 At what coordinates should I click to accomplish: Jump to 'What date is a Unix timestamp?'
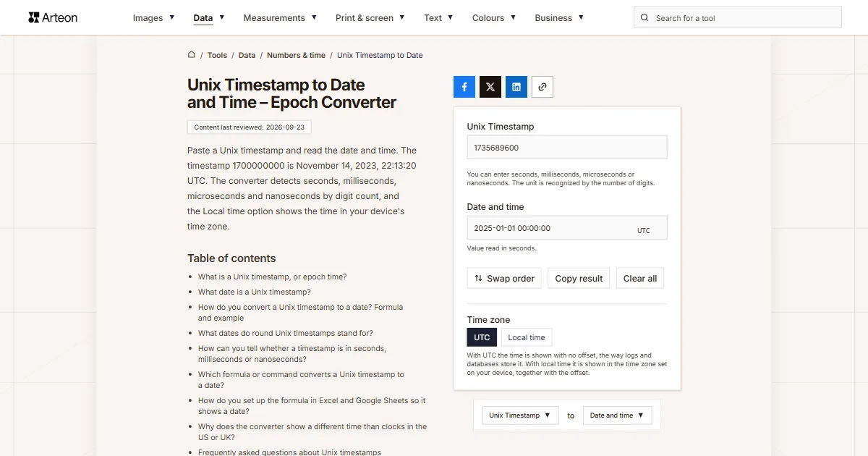coord(255,292)
